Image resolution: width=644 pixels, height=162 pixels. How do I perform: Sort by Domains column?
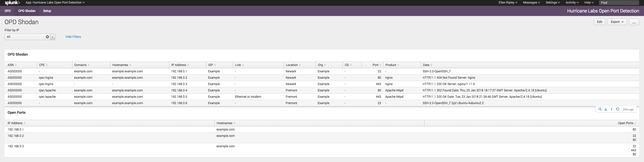(82, 65)
